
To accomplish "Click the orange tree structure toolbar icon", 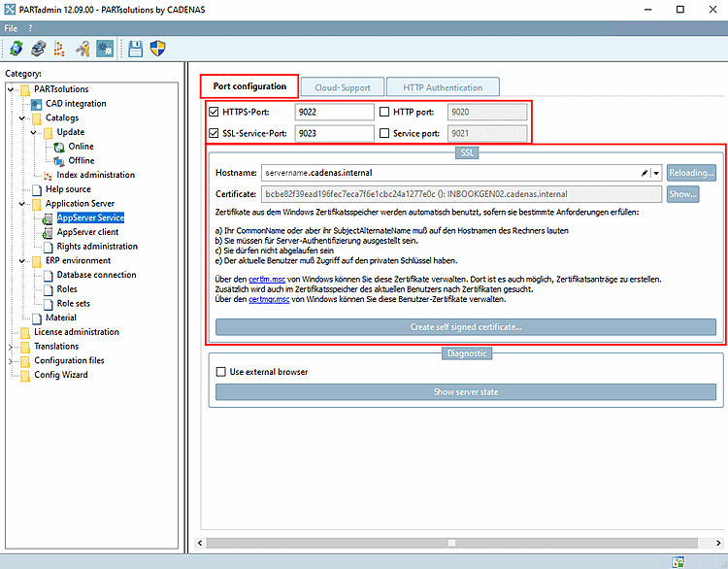I will [x=59, y=48].
